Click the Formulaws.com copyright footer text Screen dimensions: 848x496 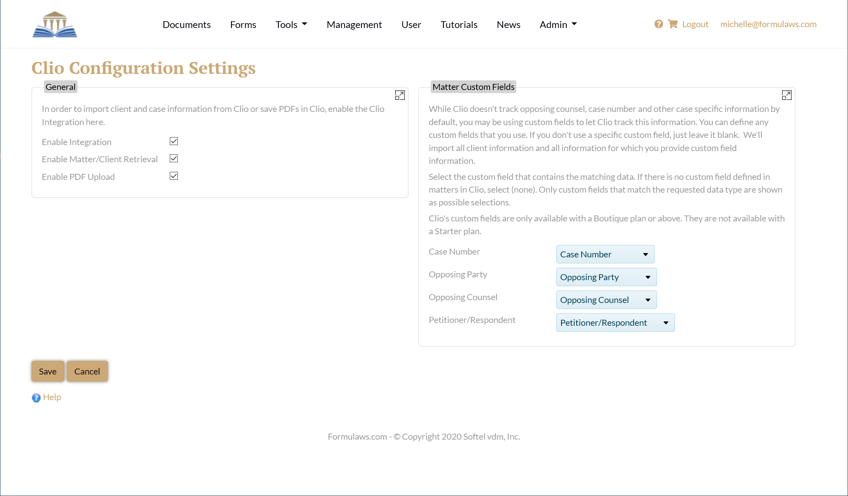pyautogui.click(x=424, y=437)
